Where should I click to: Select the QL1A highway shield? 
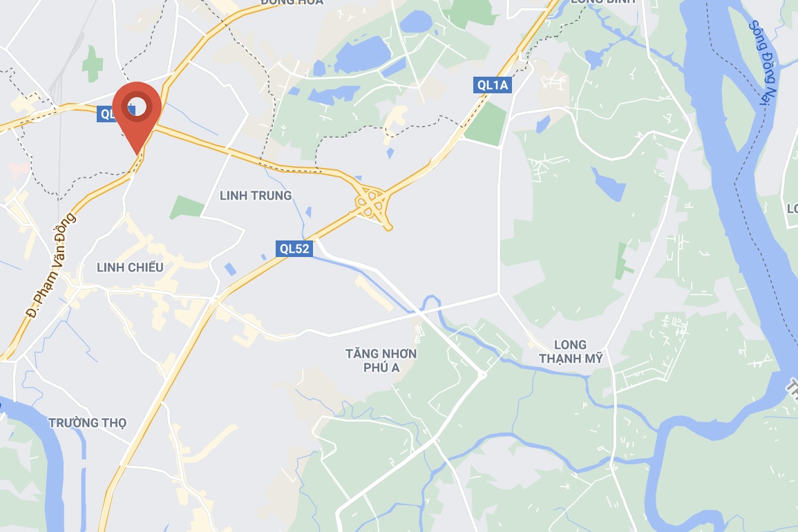[x=492, y=85]
